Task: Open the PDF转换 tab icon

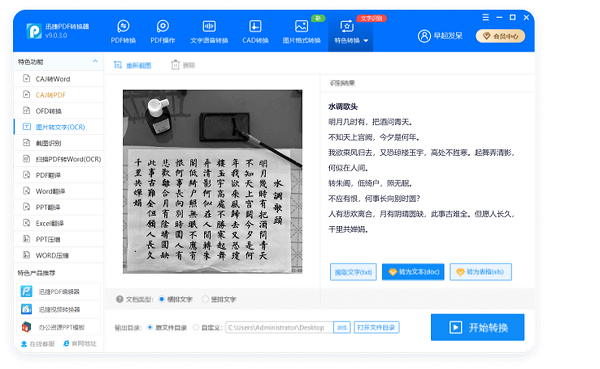Action: coord(123,26)
